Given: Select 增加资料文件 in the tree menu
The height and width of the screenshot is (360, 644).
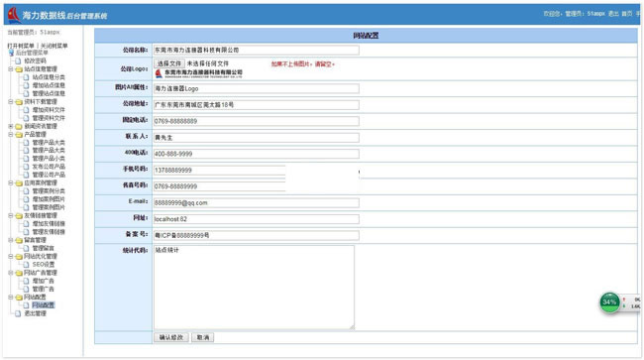Looking at the screenshot, I should 49,110.
